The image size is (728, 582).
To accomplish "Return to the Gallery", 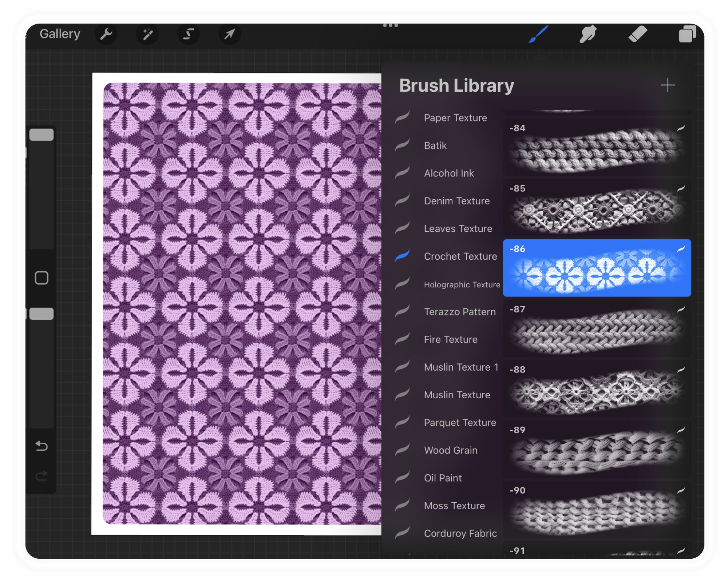I will (60, 33).
